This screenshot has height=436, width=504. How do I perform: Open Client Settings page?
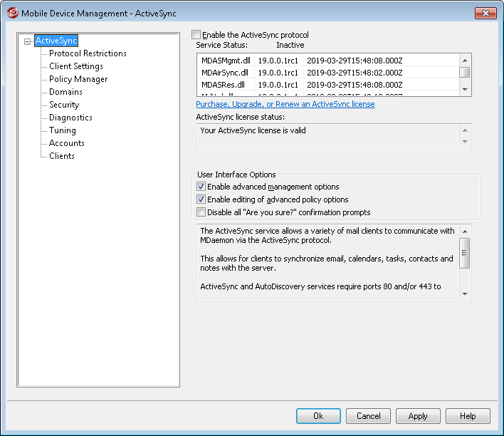tap(76, 66)
